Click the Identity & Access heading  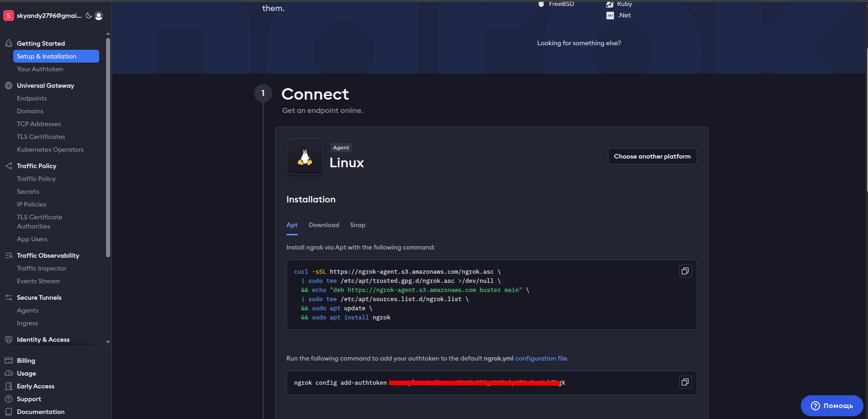pyautogui.click(x=43, y=339)
